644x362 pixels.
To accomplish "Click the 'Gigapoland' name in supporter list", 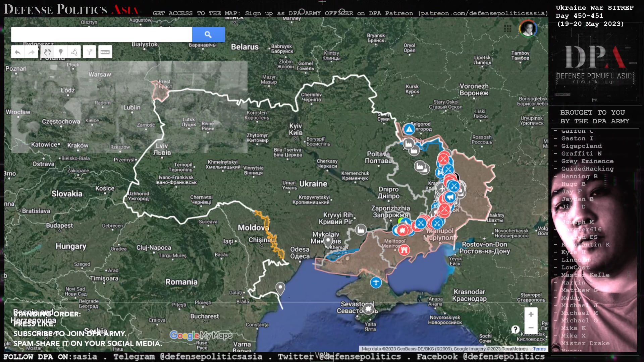I will (581, 146).
